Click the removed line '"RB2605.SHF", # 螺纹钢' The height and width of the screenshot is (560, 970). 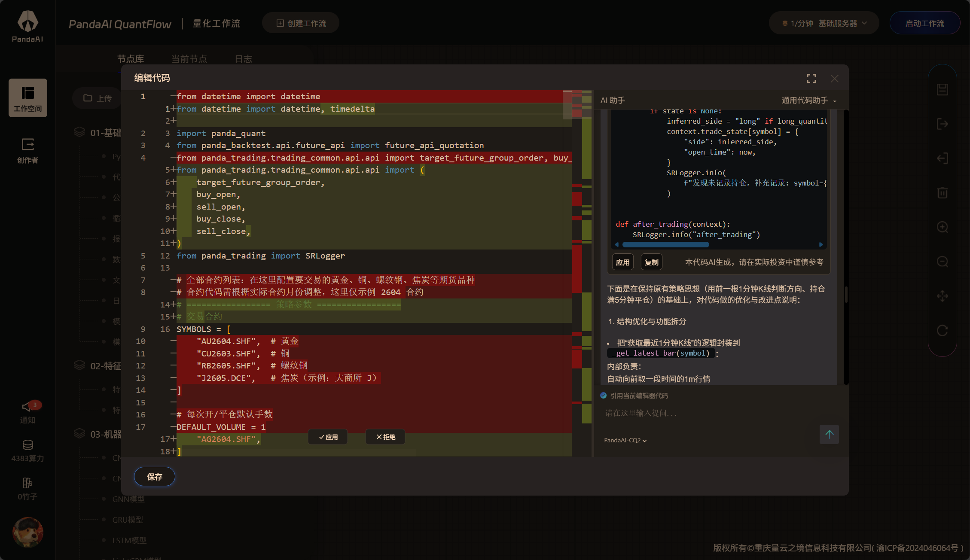tap(252, 365)
